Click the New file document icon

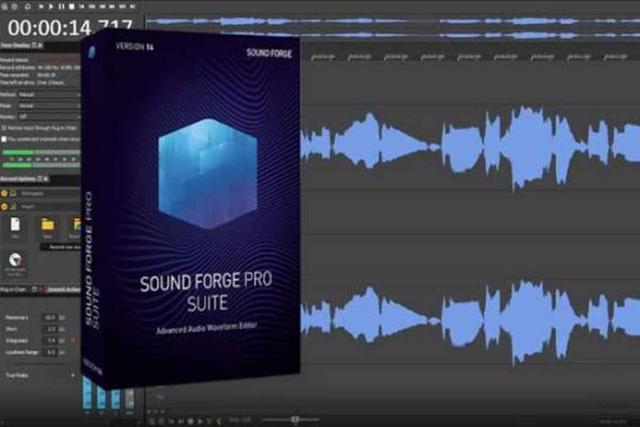17,225
